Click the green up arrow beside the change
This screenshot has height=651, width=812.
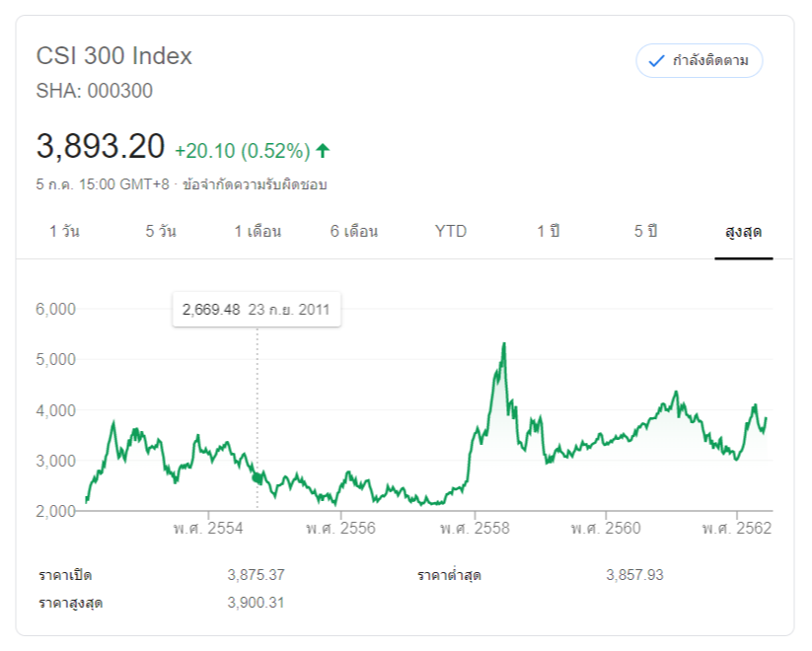coord(323,151)
